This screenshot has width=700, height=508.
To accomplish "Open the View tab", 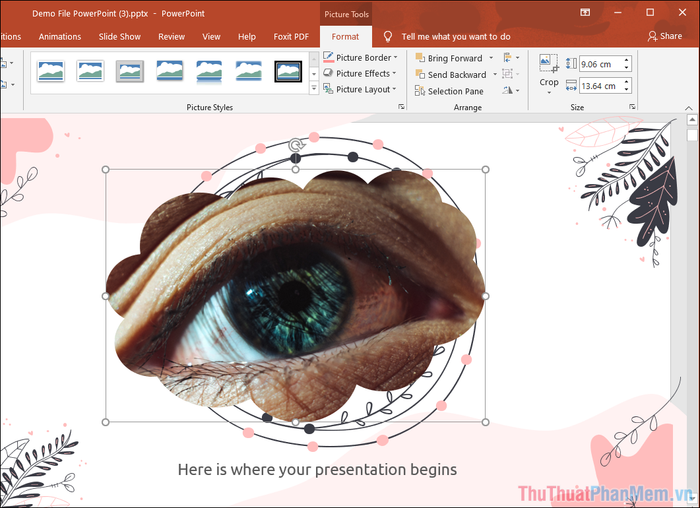I will point(211,37).
